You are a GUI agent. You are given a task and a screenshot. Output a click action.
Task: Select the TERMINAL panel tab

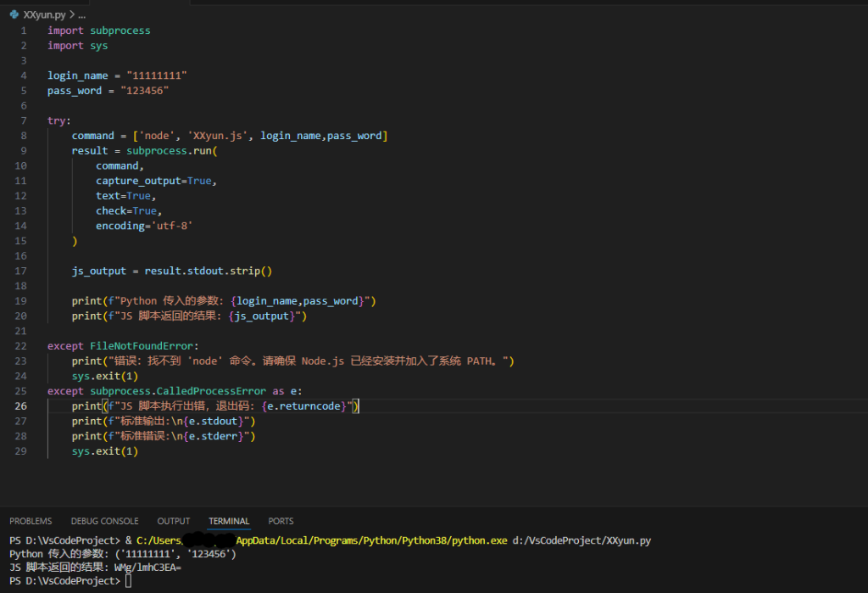pyautogui.click(x=229, y=521)
